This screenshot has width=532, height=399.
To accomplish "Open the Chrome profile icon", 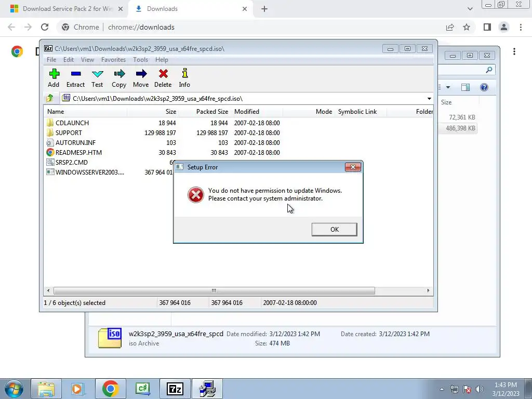I will tap(504, 27).
